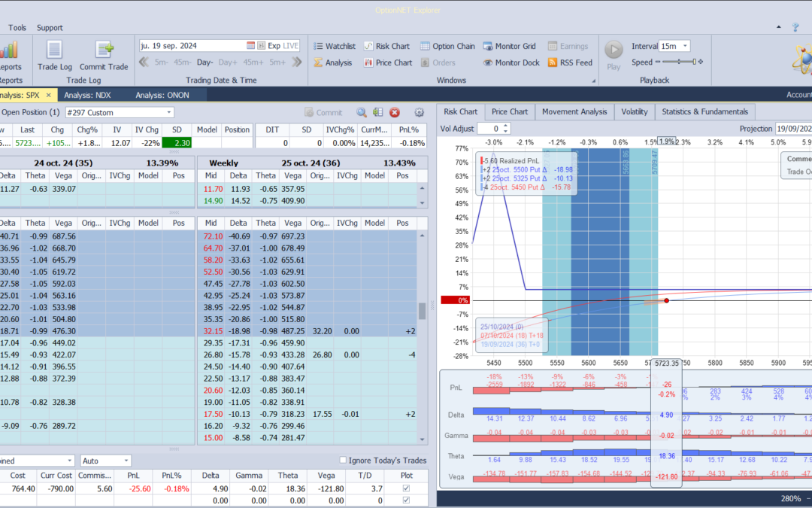Toggle the Plot checkbox in first row
The image size is (812, 508).
pos(407,488)
